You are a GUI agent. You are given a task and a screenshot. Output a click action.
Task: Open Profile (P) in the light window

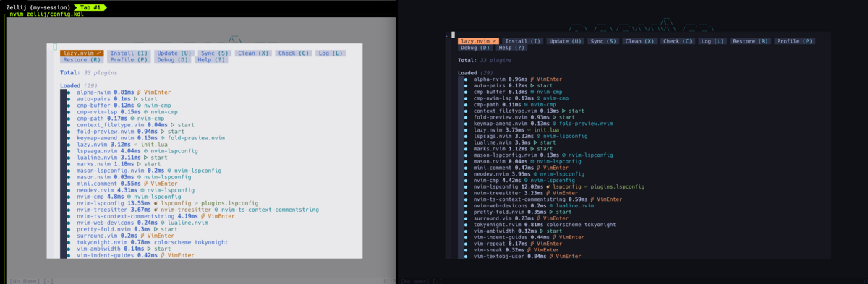129,59
